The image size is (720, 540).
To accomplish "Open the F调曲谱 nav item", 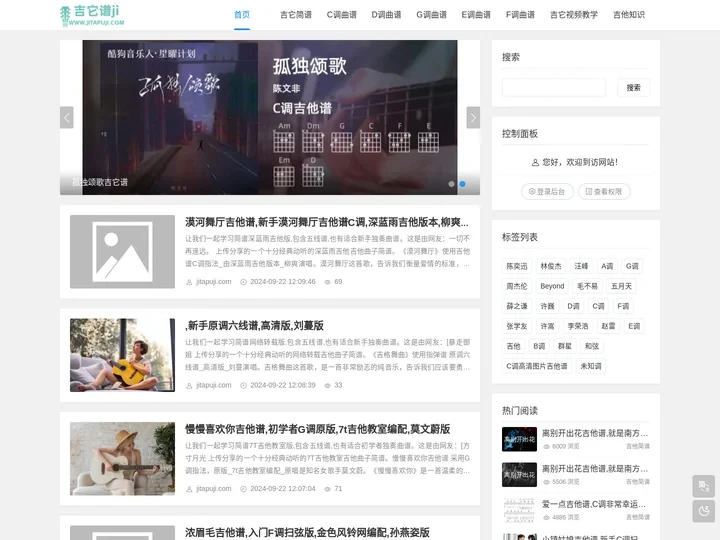I will pos(520,15).
